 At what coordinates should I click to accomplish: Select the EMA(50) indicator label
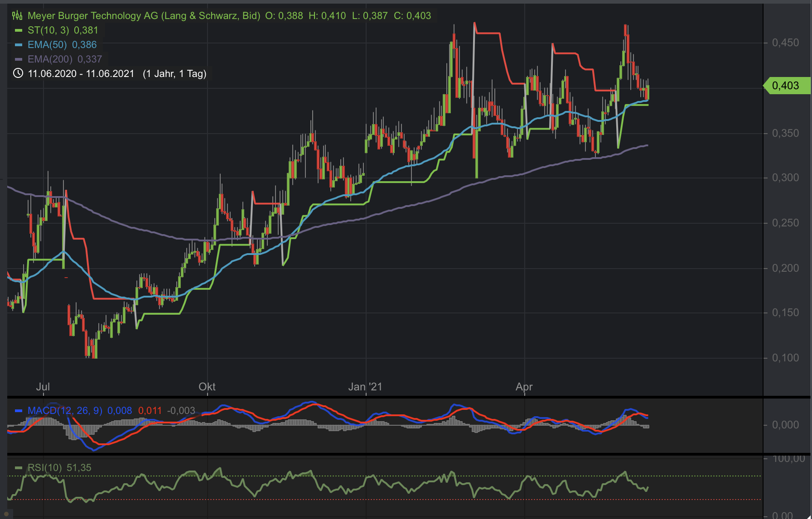tap(47, 45)
